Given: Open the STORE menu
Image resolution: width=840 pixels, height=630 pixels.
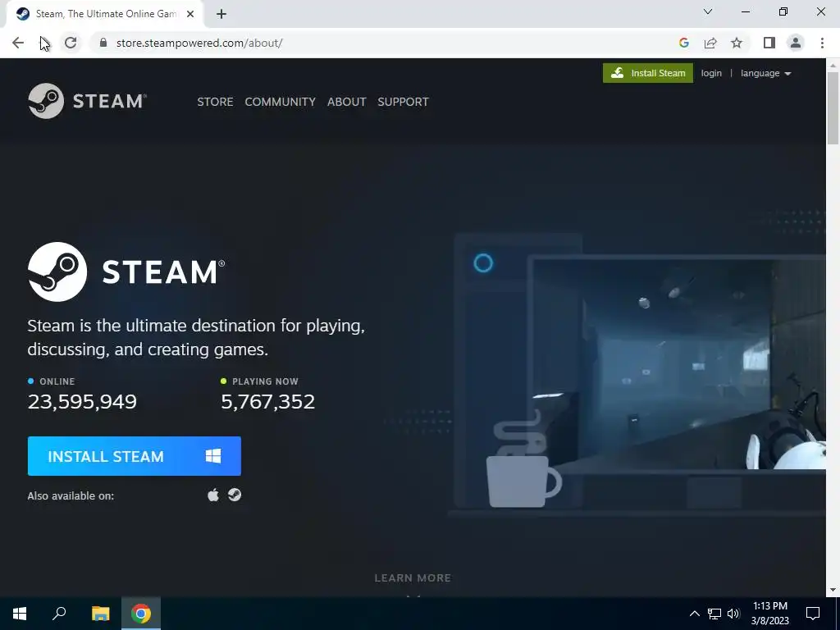Looking at the screenshot, I should 215,102.
